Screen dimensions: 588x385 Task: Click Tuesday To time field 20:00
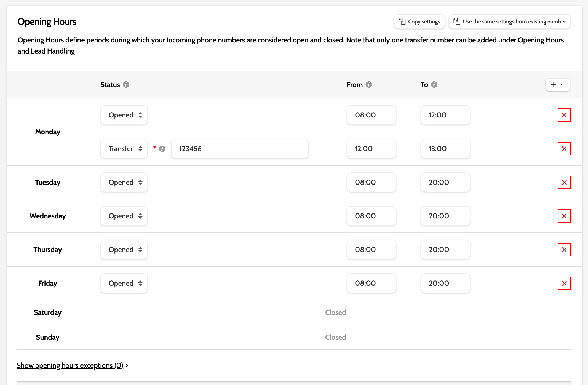(x=445, y=182)
